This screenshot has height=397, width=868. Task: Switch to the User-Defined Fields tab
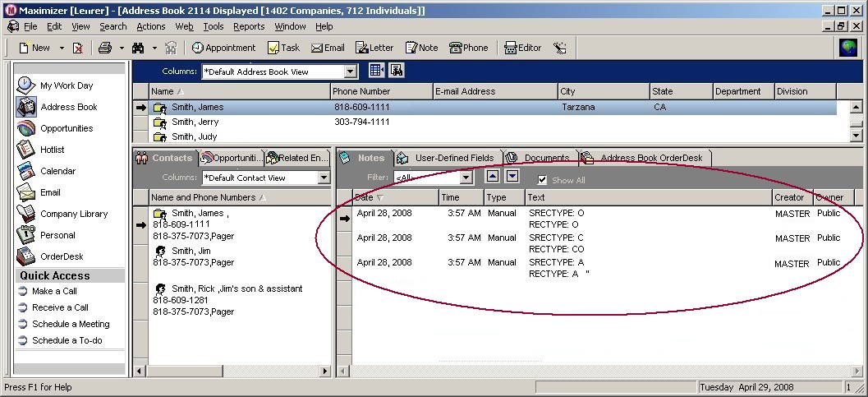(x=448, y=158)
